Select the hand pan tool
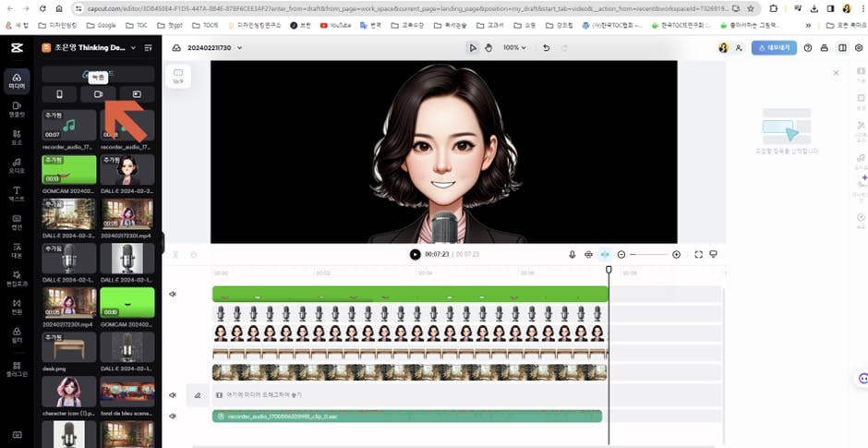Image resolution: width=868 pixels, height=448 pixels. tap(488, 48)
